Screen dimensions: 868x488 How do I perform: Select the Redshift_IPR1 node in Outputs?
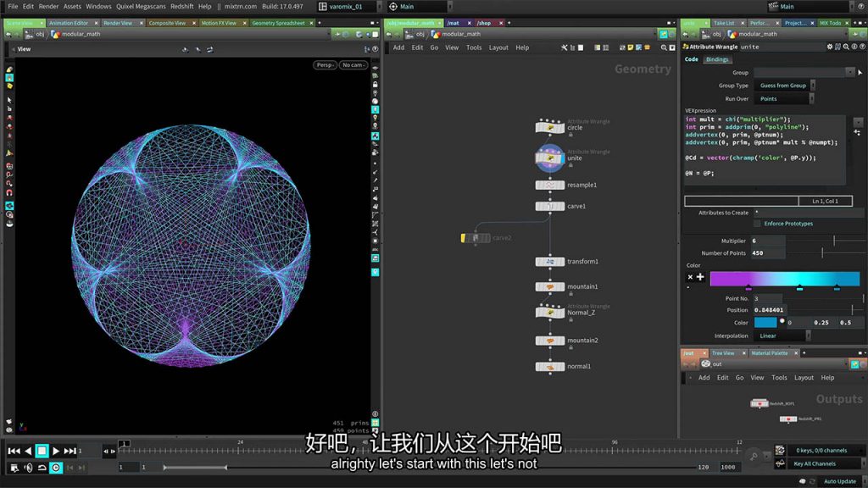787,419
